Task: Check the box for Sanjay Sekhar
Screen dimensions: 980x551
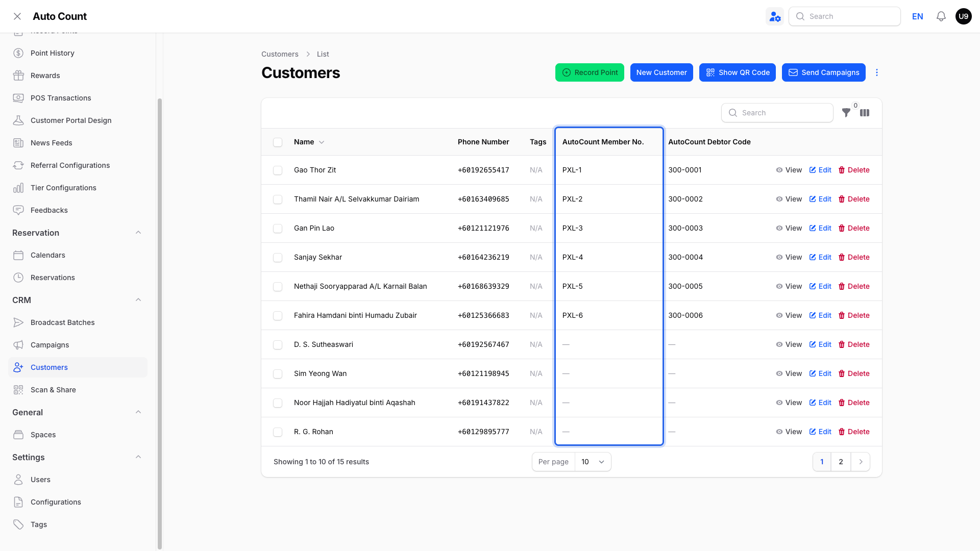Action: click(x=278, y=258)
